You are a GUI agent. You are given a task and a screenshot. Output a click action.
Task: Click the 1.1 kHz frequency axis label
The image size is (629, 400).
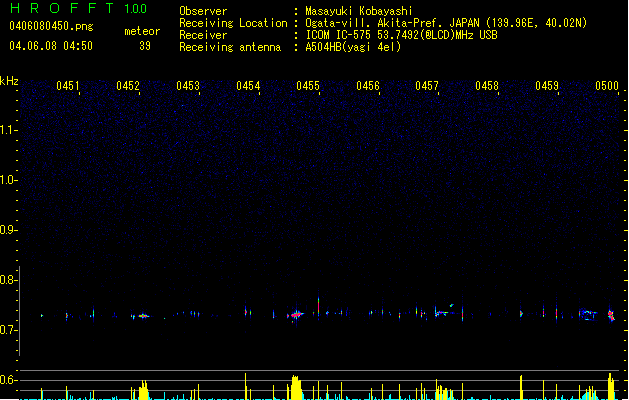8,130
